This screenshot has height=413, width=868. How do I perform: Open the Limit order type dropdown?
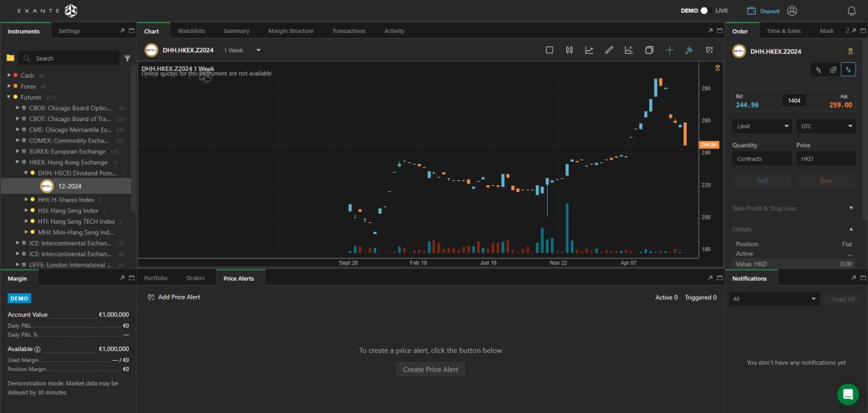[762, 126]
